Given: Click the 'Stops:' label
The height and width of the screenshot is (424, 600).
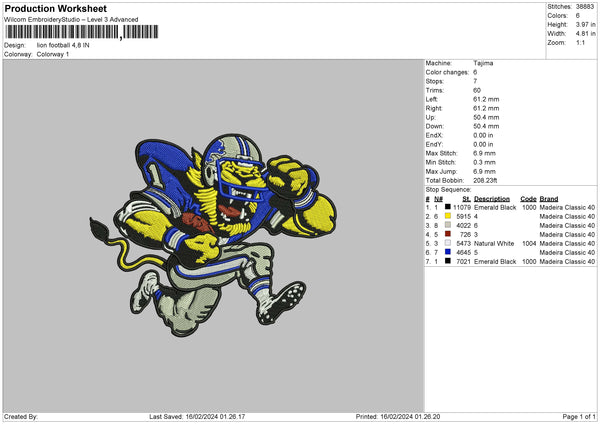Looking at the screenshot, I should click(x=435, y=81).
